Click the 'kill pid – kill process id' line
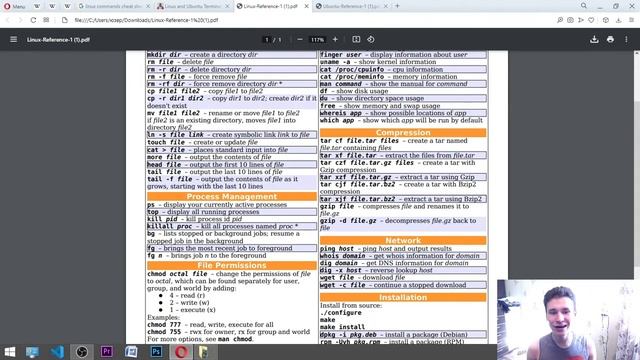 pos(195,219)
